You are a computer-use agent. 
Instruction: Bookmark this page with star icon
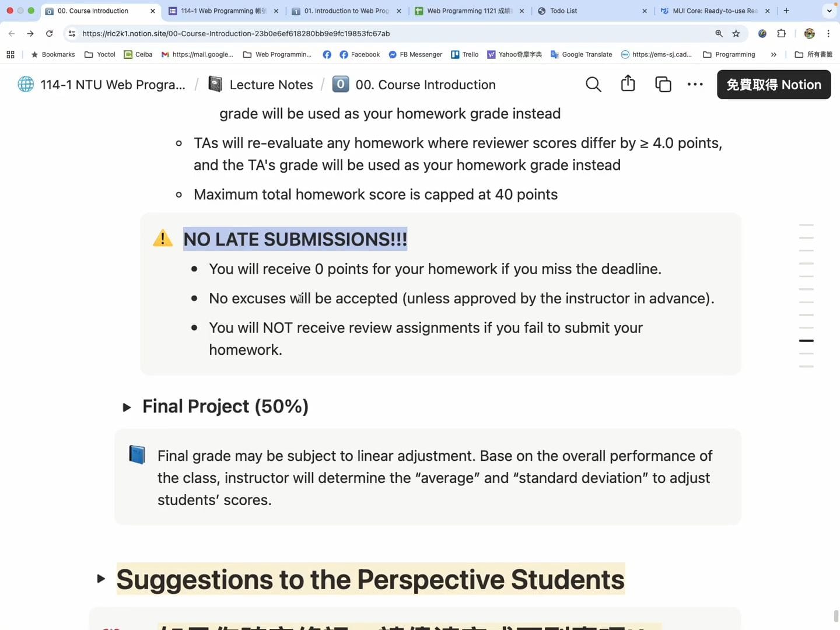pos(736,34)
